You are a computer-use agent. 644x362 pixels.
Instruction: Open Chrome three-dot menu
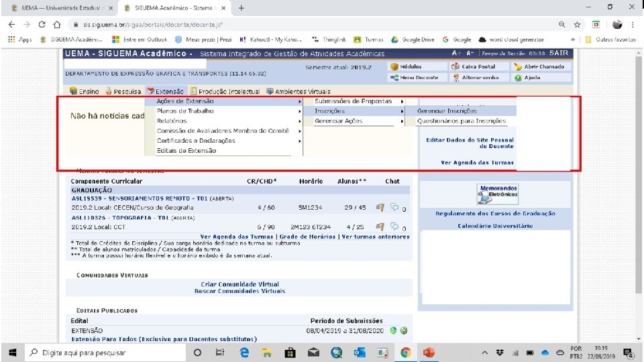click(x=633, y=25)
